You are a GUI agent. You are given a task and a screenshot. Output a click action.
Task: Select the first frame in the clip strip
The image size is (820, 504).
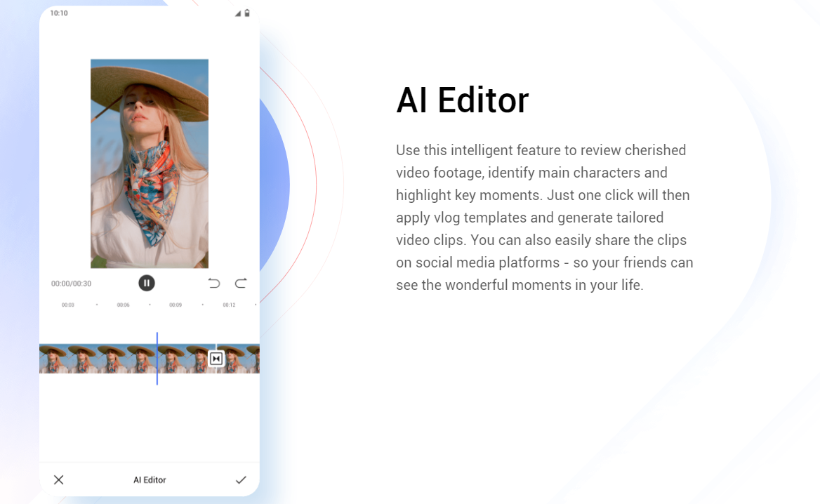[53, 359]
